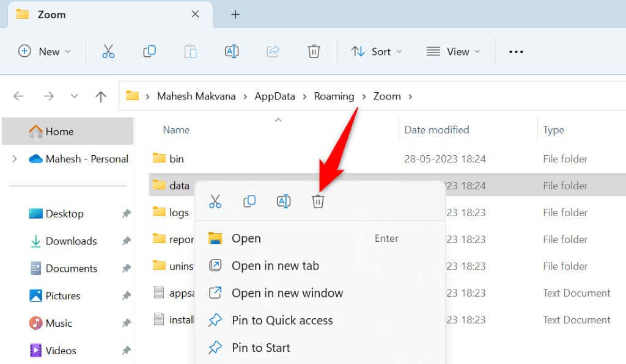Open Mahesh - Personal in navigation pane
Image resolution: width=626 pixels, height=364 pixels.
pyautogui.click(x=79, y=159)
